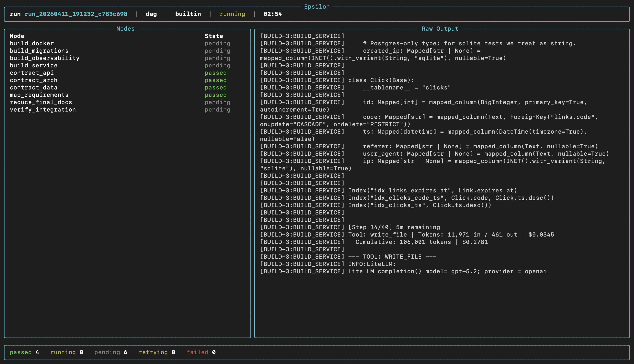
Task: Click the 'created_ip: Mapped[str | None]' line
Action: [383, 55]
